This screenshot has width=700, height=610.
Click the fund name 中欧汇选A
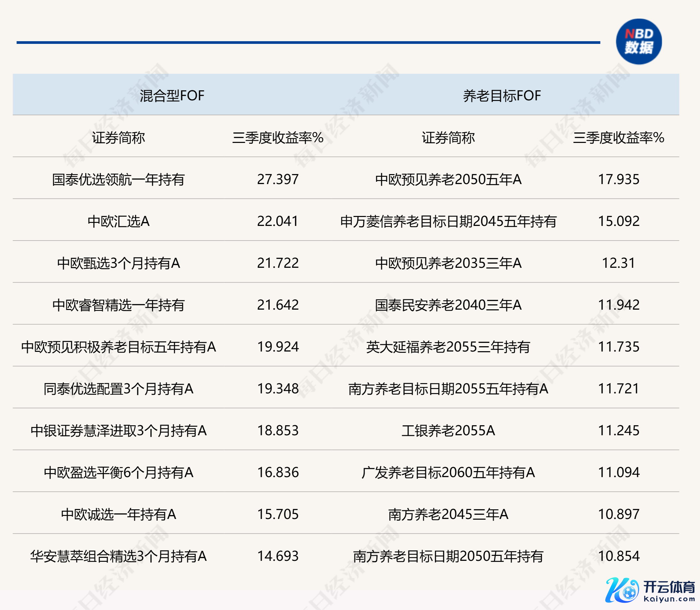coord(118,222)
